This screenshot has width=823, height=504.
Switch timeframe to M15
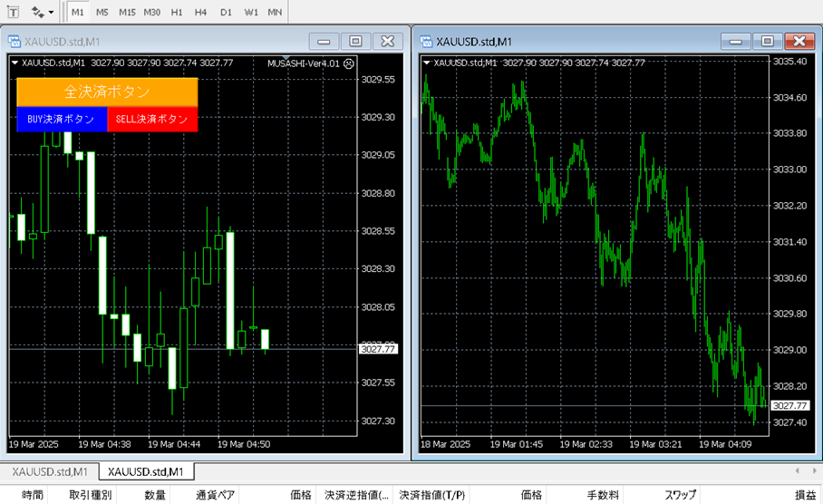(x=127, y=13)
